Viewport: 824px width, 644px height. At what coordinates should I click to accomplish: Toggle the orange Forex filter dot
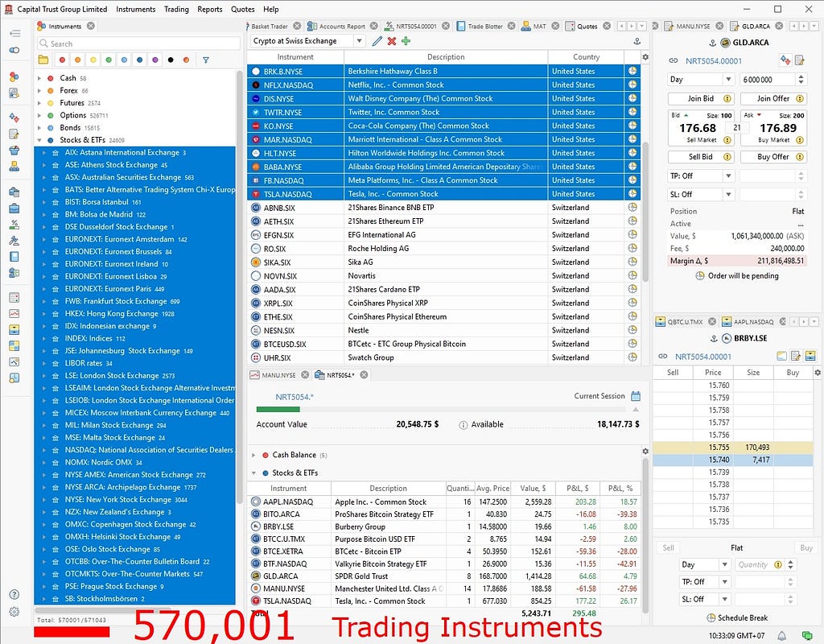point(78,60)
